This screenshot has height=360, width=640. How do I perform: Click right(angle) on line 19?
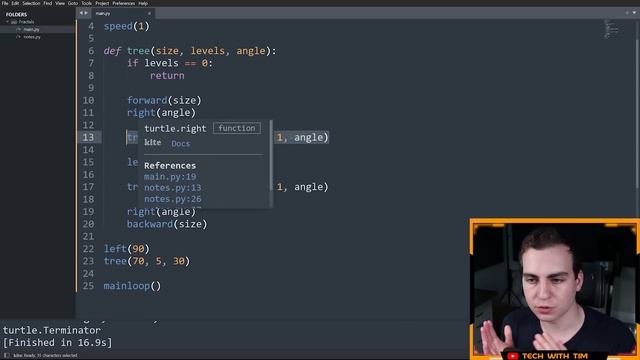(x=161, y=211)
